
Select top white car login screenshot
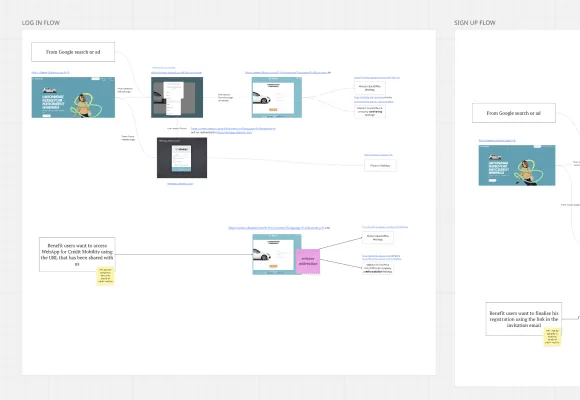click(277, 97)
